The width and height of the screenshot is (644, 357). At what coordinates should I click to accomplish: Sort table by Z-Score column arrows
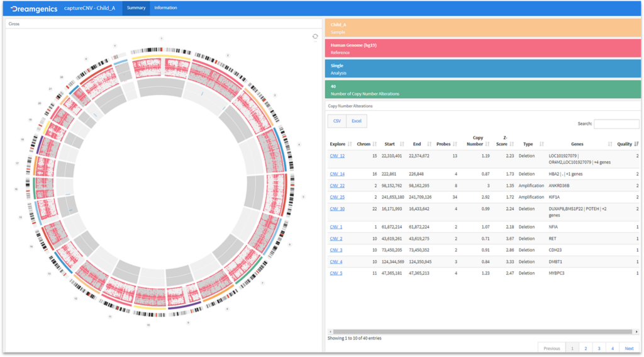[x=512, y=144]
